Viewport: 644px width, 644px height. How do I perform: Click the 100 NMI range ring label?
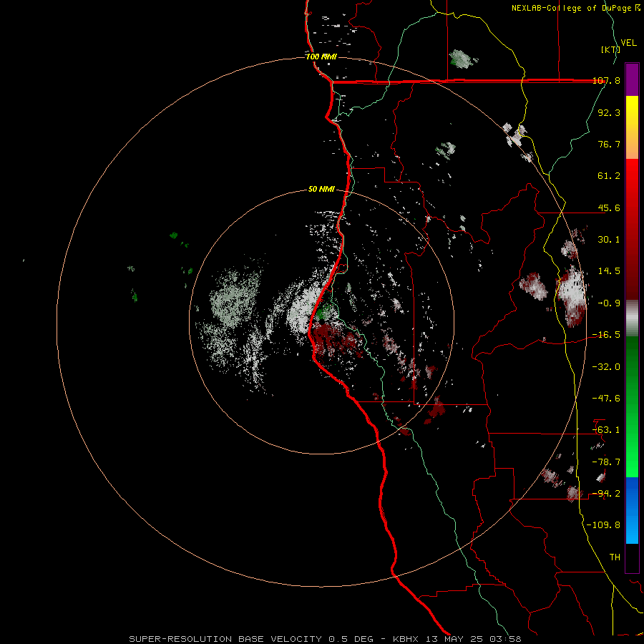[x=321, y=57]
